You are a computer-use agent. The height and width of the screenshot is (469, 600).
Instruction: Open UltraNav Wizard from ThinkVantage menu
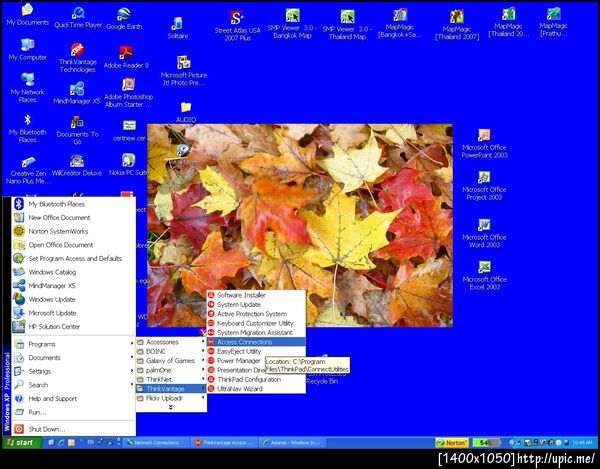click(256, 388)
